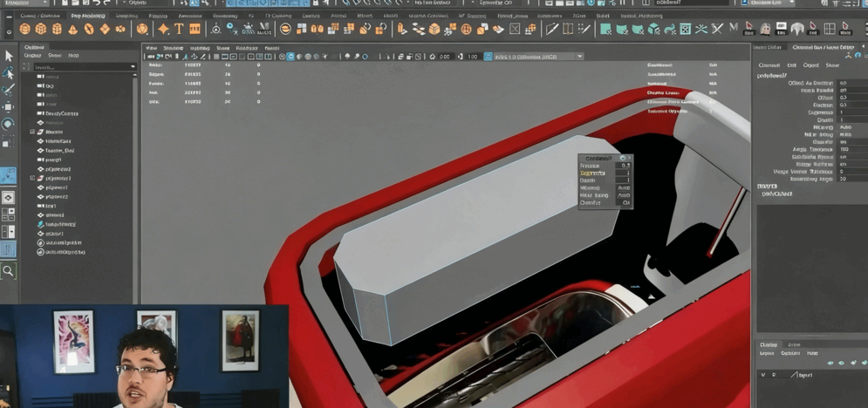868x408 pixels.
Task: Open the Shading menu in viewport panel
Action: [x=174, y=48]
